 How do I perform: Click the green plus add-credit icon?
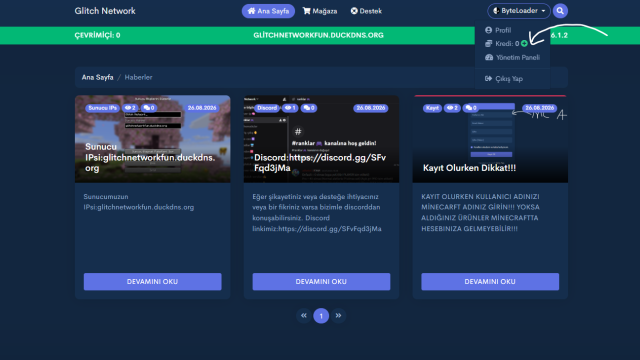524,43
